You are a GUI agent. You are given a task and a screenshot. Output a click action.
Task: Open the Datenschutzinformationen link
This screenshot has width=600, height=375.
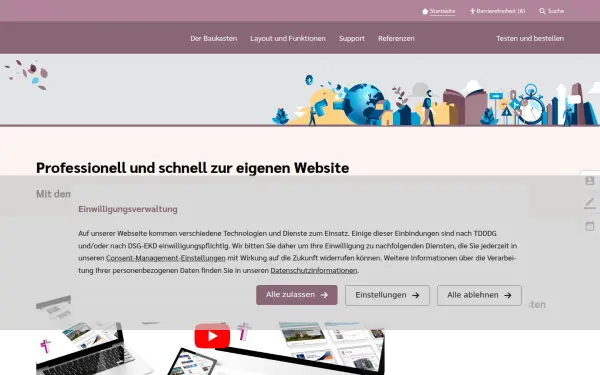tap(314, 271)
